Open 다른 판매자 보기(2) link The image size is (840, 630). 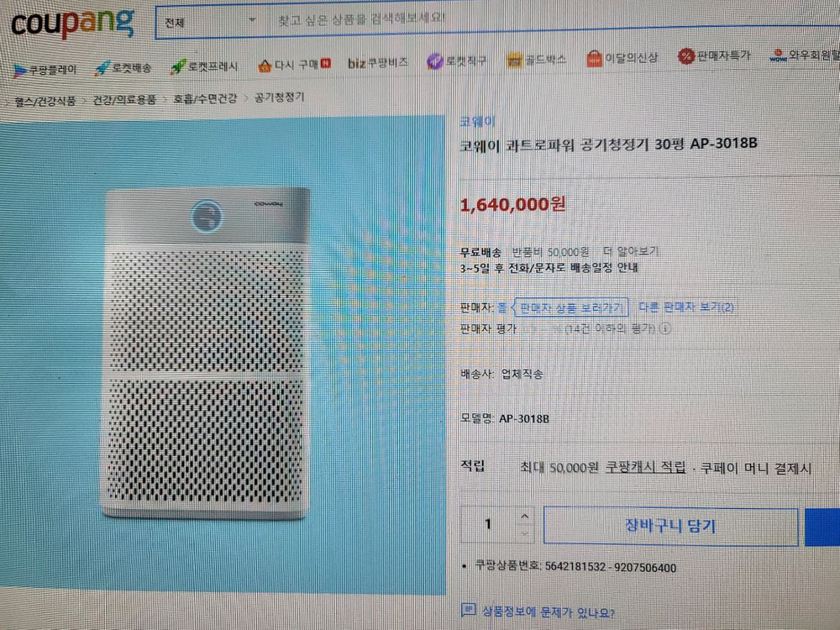point(686,307)
